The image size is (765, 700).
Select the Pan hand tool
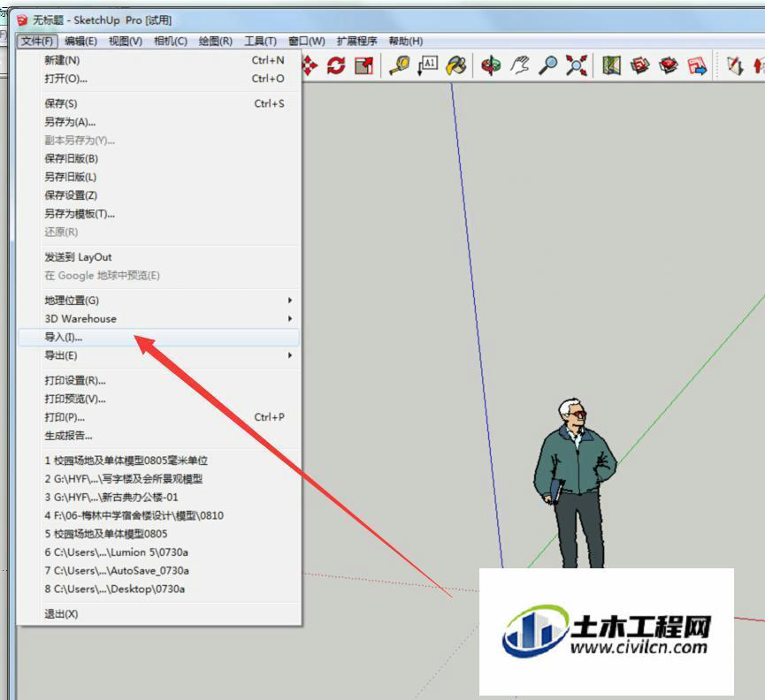[x=520, y=65]
